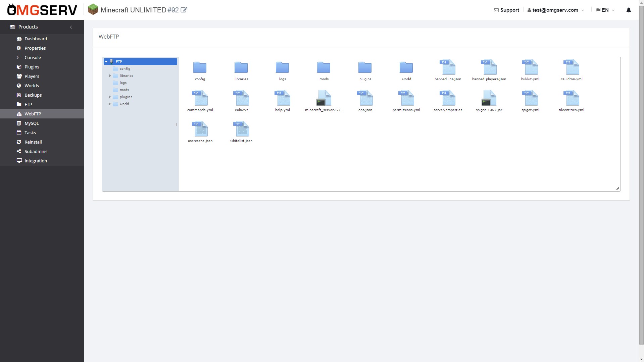Select the bukkit.yml file icon
The image size is (644, 362).
530,67
